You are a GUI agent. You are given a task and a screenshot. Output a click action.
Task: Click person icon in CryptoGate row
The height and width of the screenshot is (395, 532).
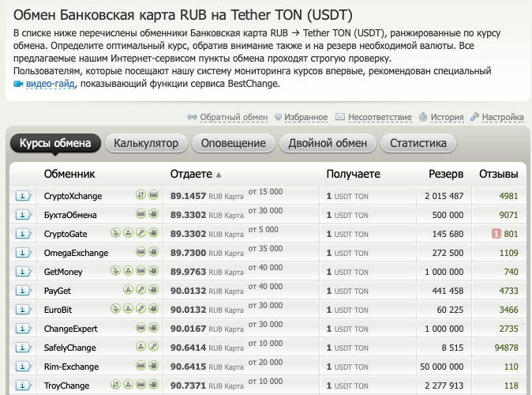(x=128, y=232)
